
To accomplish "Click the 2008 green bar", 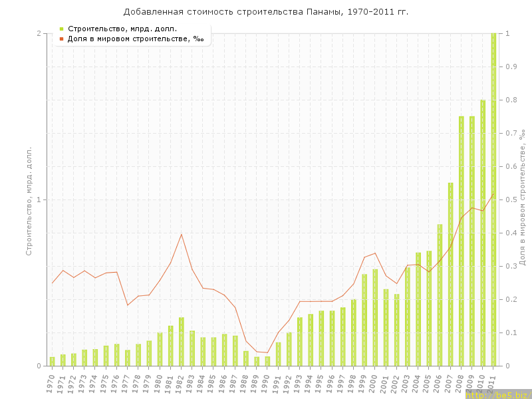I will pyautogui.click(x=461, y=241).
